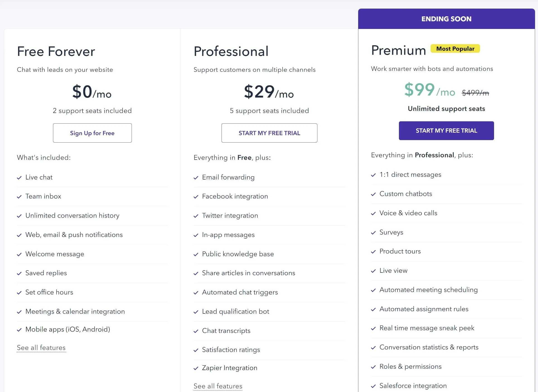Click the Ending Soon banner
The image size is (538, 392).
(446, 19)
